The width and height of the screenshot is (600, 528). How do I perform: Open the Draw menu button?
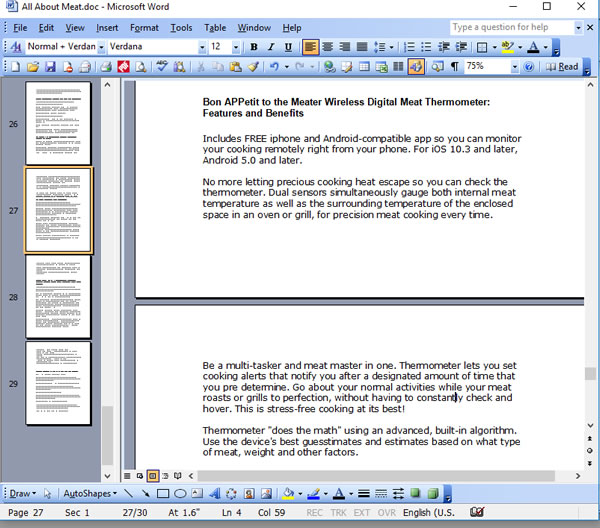(x=22, y=494)
